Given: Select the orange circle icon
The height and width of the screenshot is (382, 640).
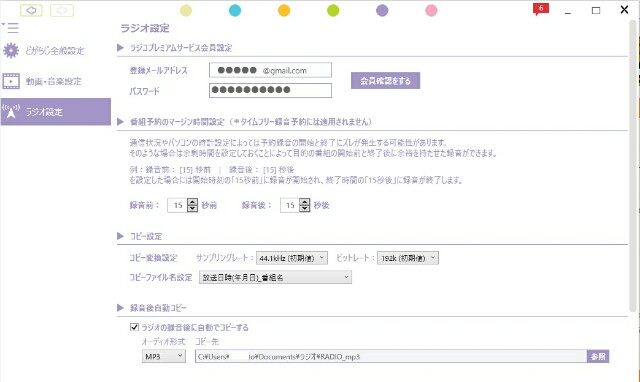Looking at the screenshot, I should [284, 10].
